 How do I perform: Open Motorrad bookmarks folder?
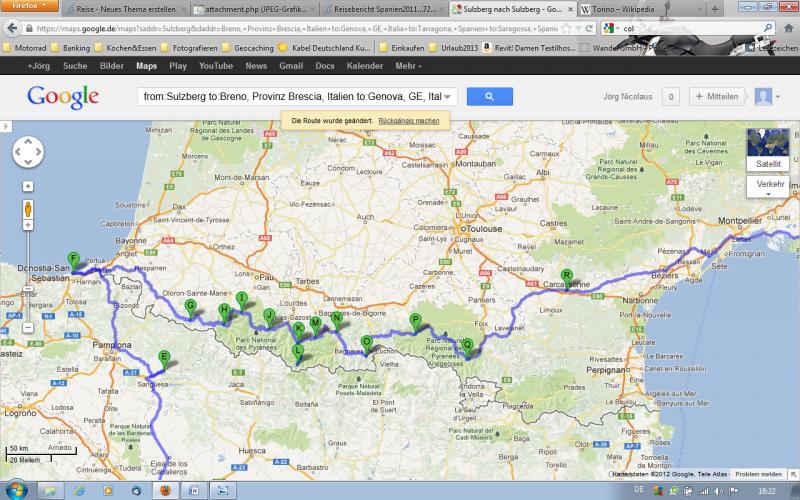tap(25, 48)
